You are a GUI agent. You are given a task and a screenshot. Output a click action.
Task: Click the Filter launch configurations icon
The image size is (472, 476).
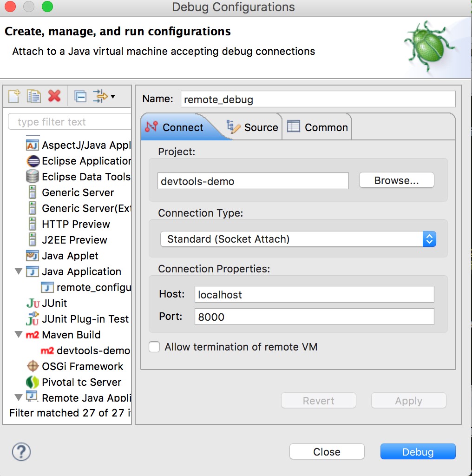click(x=100, y=97)
